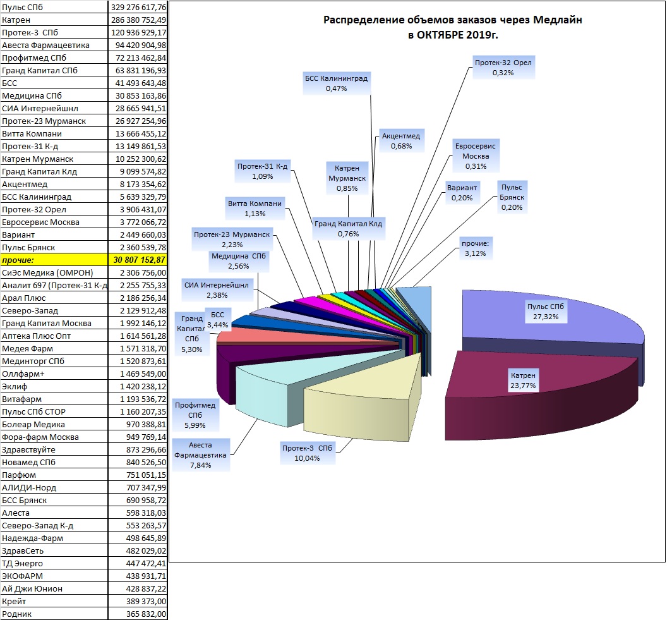Click the Евросервис Москва 0,31% data label

(x=476, y=156)
